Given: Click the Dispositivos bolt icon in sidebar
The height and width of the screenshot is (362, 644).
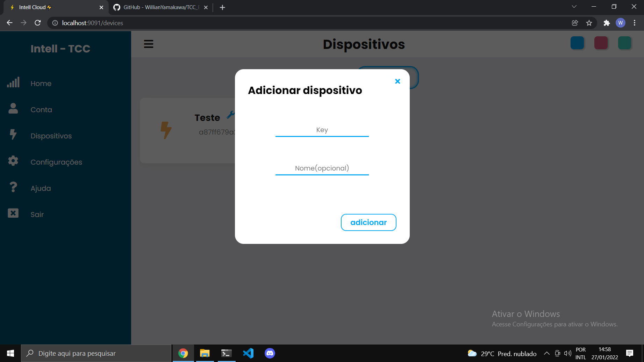Looking at the screenshot, I should 13,135.
